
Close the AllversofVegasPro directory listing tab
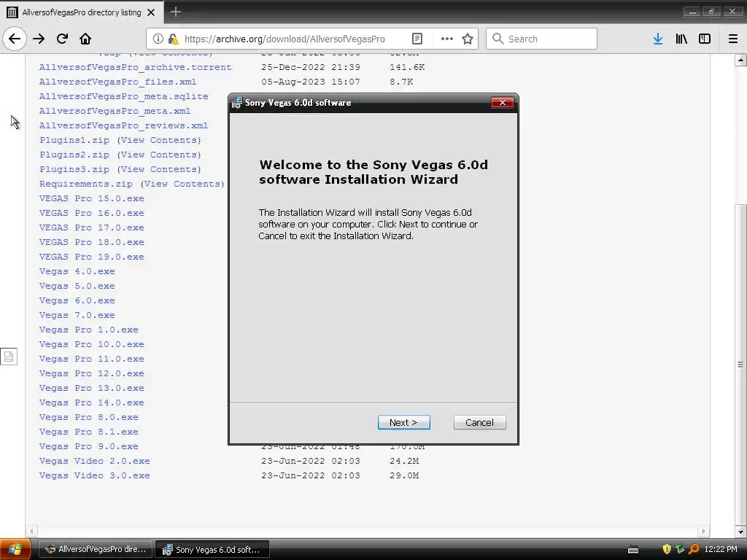151,12
